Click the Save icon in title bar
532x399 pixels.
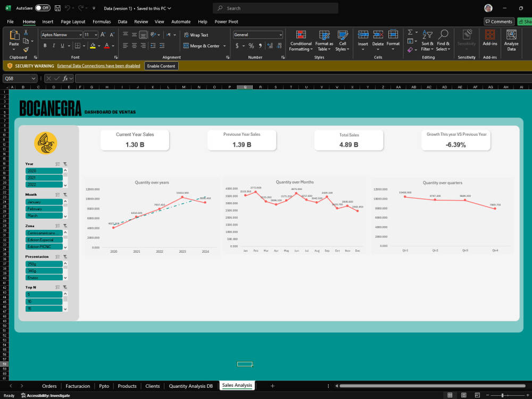tap(57, 8)
